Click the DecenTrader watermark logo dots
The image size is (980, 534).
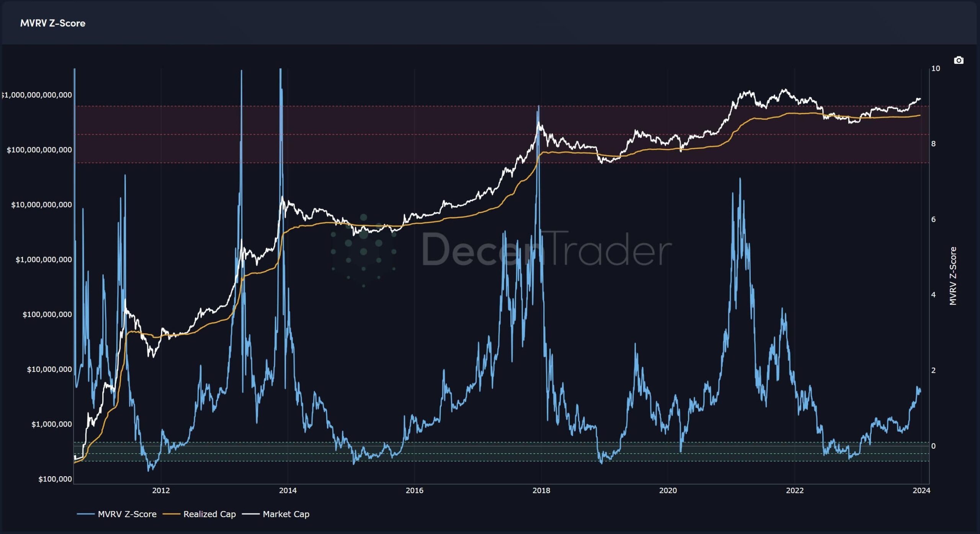363,251
